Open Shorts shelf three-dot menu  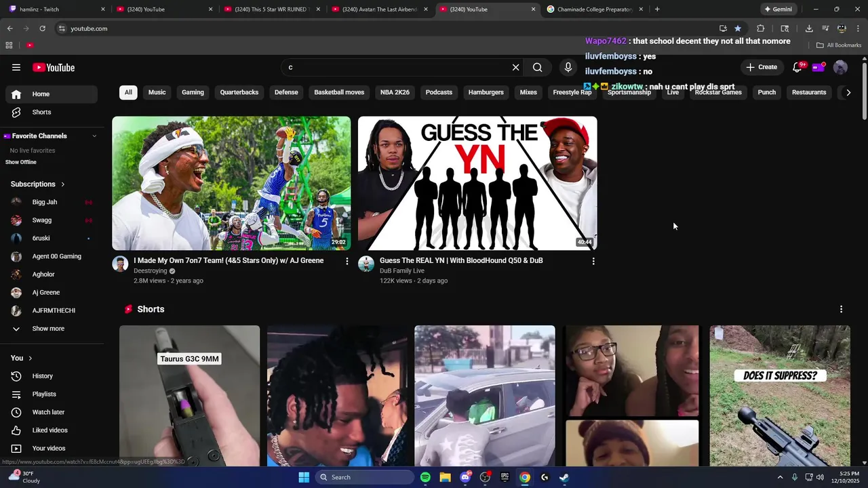pyautogui.click(x=842, y=309)
